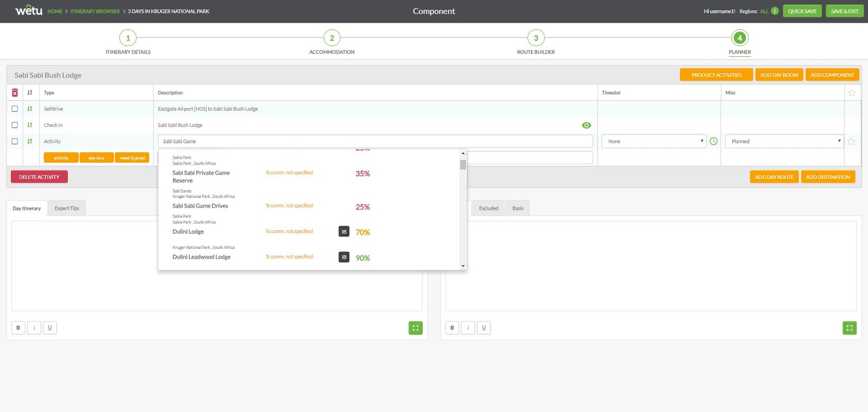The height and width of the screenshot is (412, 868).
Task: Open the Planned misc dropdown
Action: click(x=784, y=141)
